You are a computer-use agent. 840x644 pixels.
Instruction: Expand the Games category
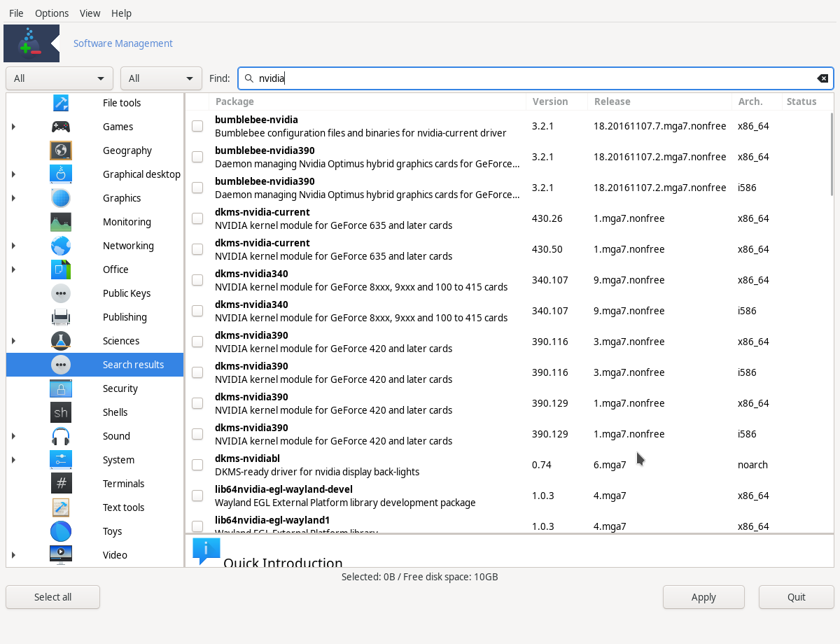(13, 127)
